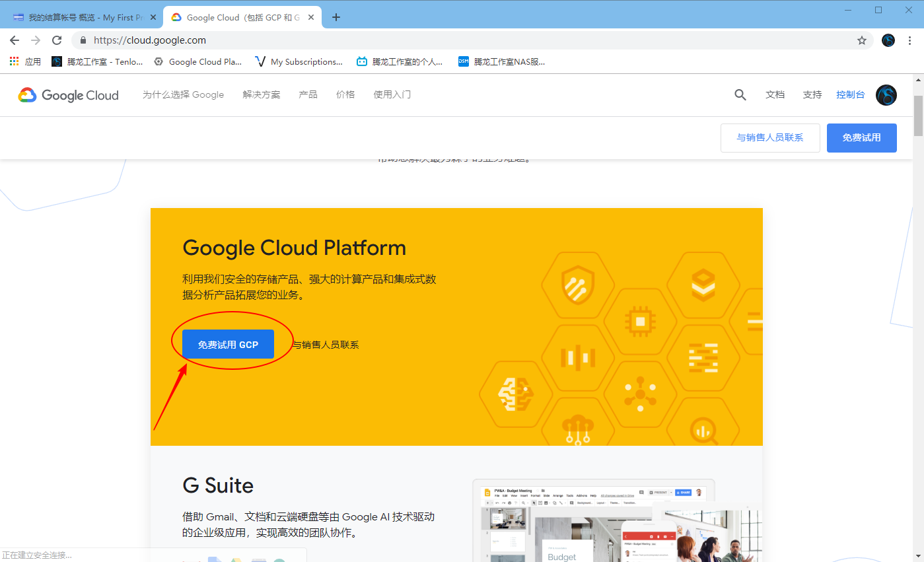Open 产品 menu
This screenshot has width=924, height=562.
pos(308,94)
